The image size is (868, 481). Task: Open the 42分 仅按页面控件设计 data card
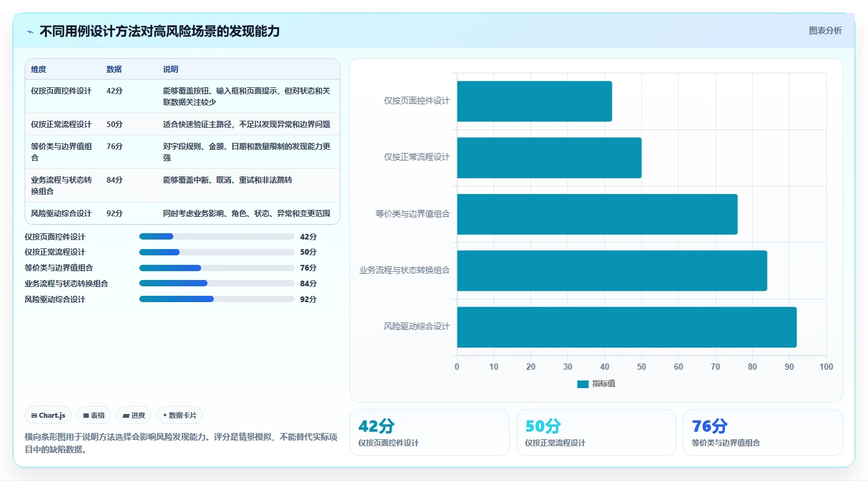(429, 432)
